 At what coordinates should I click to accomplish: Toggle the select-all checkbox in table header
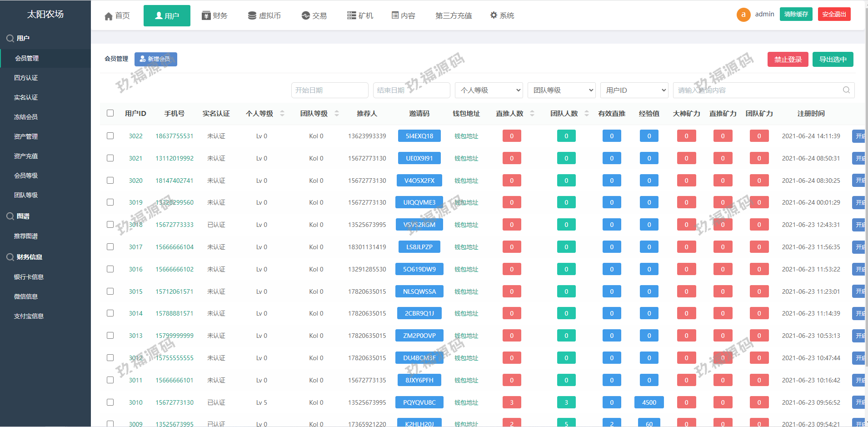point(110,113)
